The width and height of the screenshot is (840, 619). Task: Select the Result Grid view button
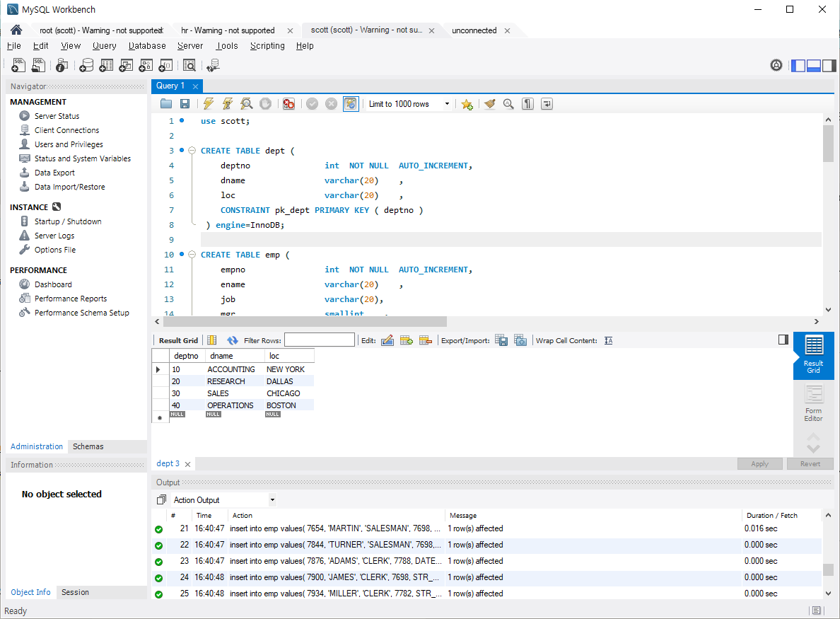(813, 355)
